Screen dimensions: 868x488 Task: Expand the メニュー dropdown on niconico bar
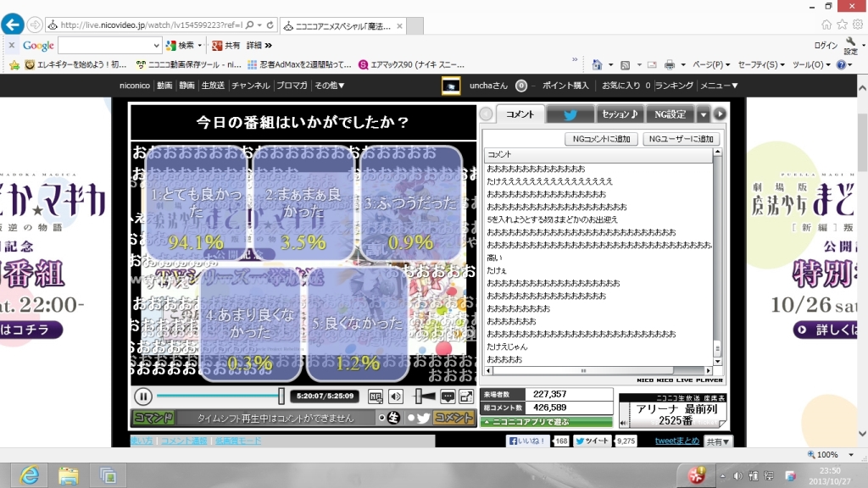click(719, 86)
